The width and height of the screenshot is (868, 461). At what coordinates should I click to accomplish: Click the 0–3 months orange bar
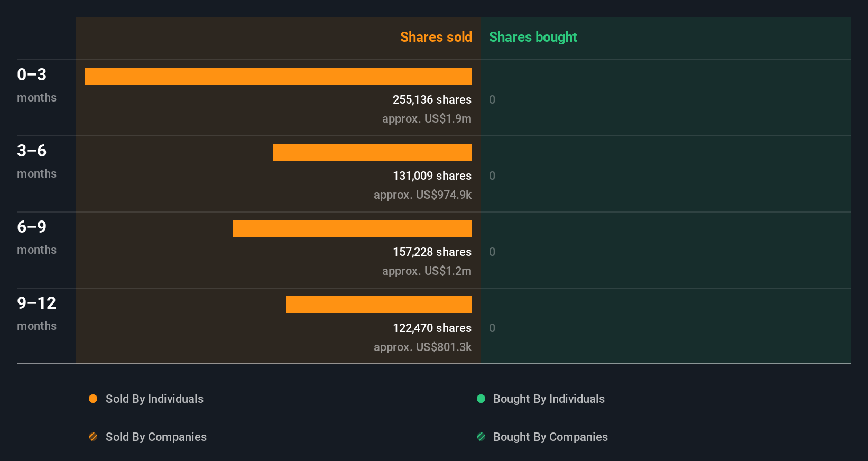278,76
